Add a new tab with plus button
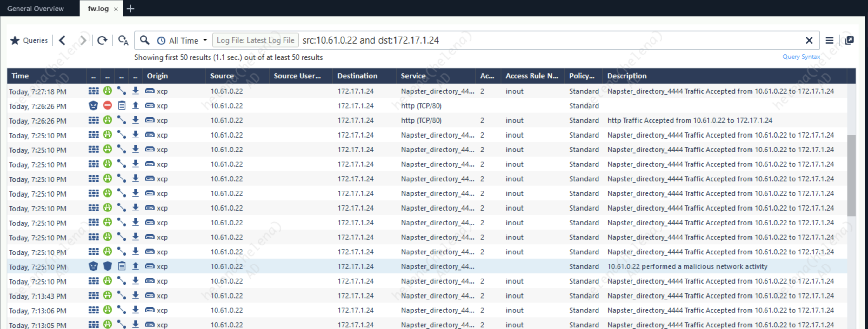 [130, 9]
